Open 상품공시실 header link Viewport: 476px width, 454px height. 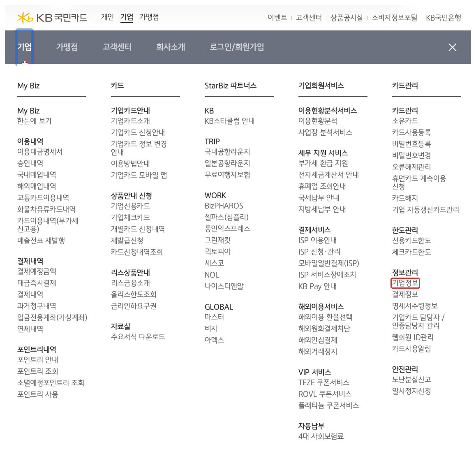click(x=347, y=18)
